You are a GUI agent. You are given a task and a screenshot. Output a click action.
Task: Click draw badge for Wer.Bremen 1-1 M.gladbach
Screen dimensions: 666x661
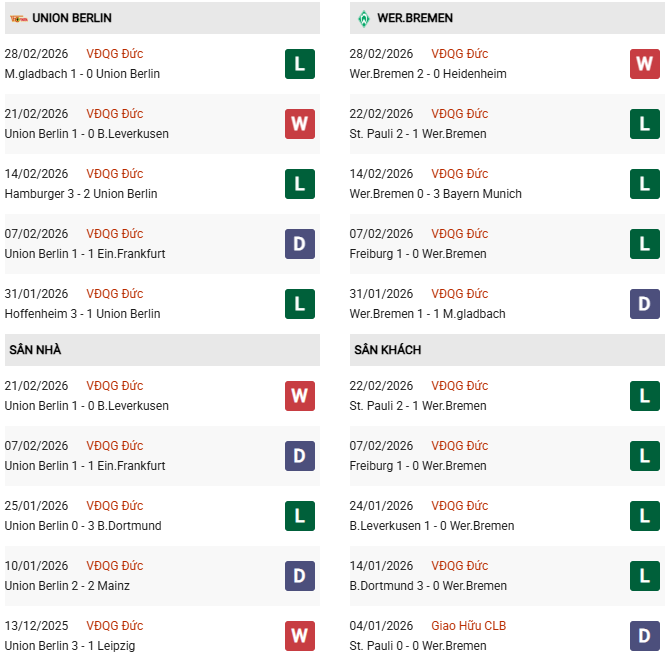(x=645, y=304)
